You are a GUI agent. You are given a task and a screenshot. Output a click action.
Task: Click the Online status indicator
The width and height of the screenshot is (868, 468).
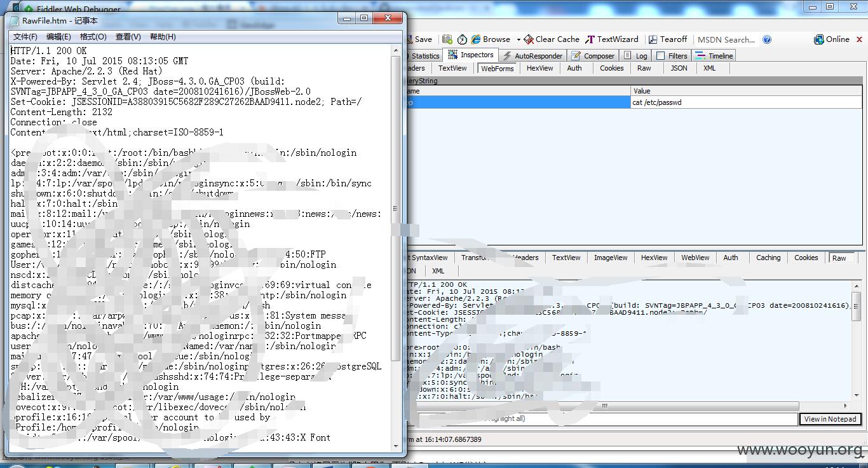(x=832, y=39)
